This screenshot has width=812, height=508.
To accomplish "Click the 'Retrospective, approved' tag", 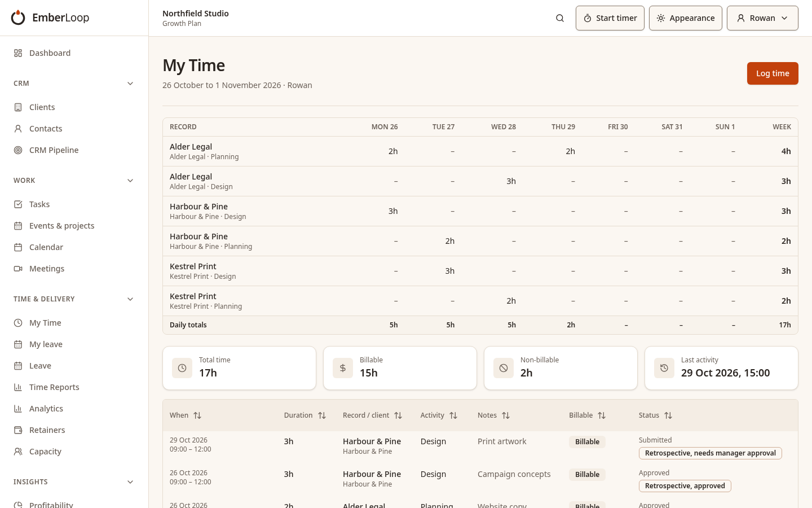I will [685, 486].
